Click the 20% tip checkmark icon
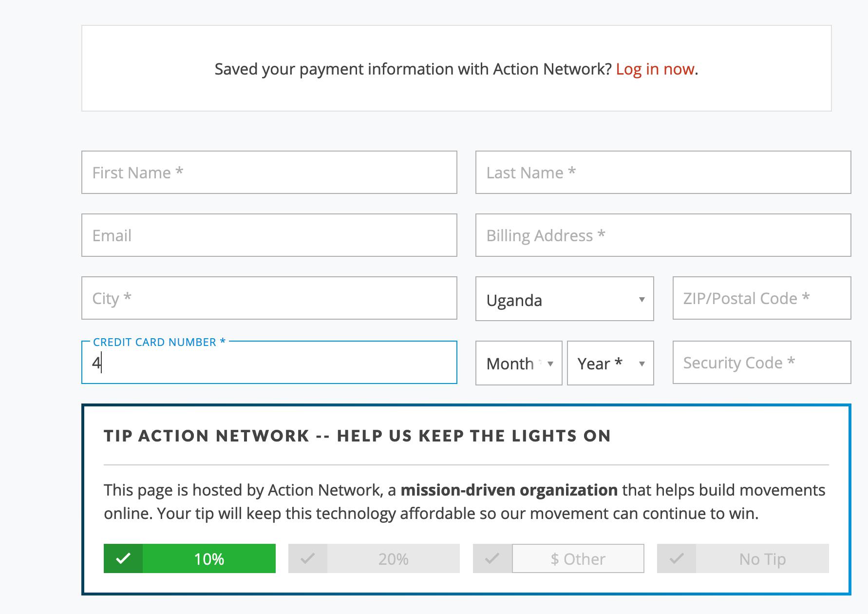Viewport: 868px width, 614px height. (x=307, y=558)
